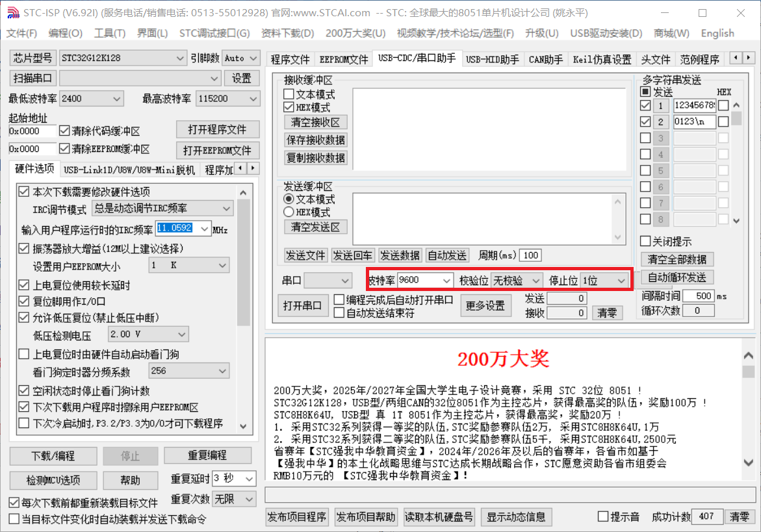Click the multi-string list scroll up arrow
761x532 pixels.
click(x=736, y=105)
